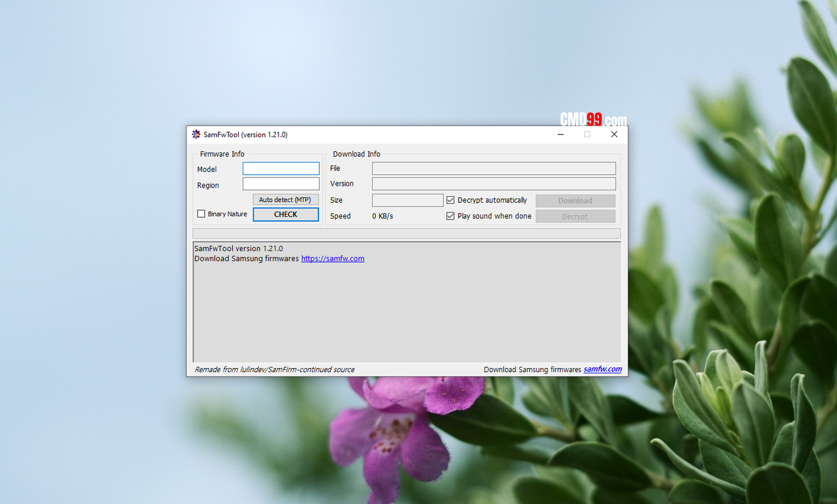Close the SamFwTool window
837x504 pixels.
(614, 135)
